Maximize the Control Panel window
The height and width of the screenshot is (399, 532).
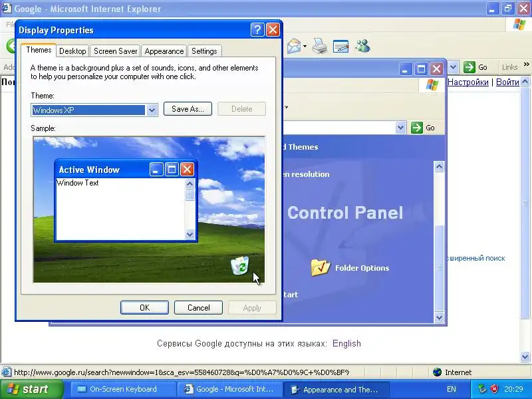coord(421,69)
